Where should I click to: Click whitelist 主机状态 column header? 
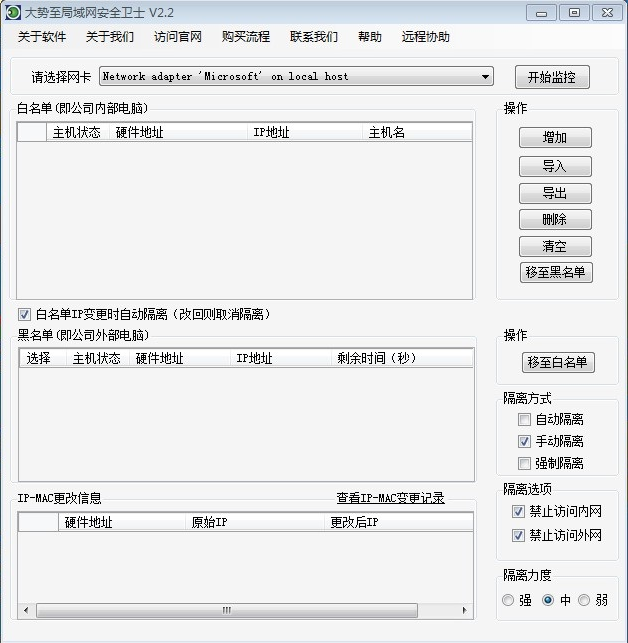coord(78,132)
